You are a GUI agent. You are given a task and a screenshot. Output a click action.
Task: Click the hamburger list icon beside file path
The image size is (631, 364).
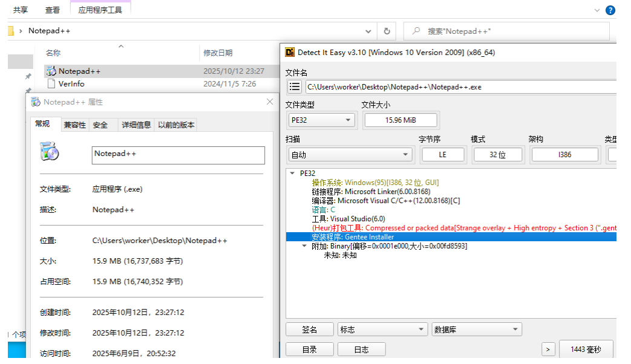coord(295,86)
